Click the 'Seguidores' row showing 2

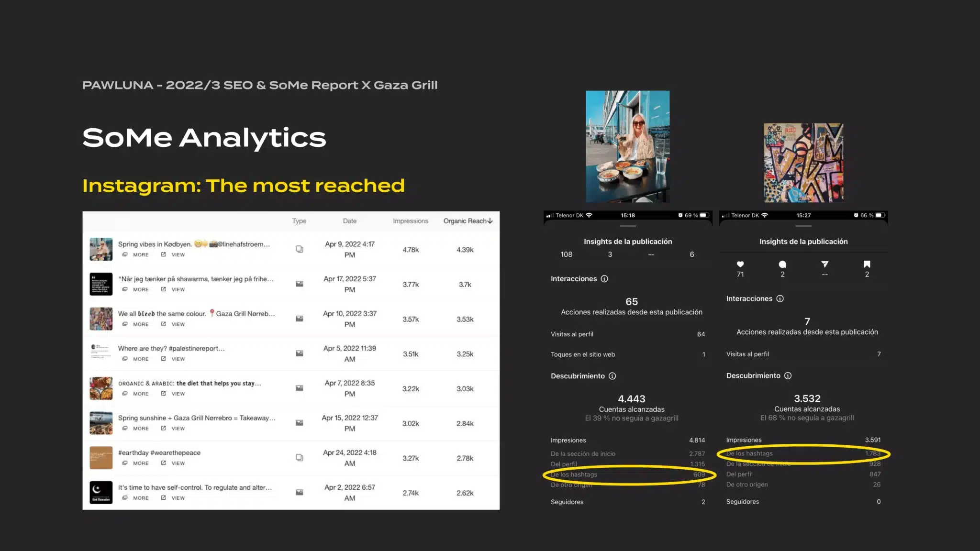628,502
